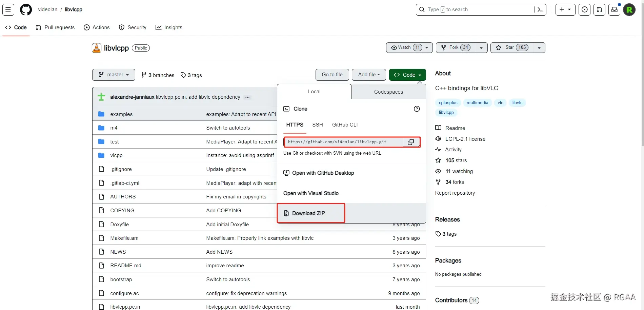Open the Activity link in About
This screenshot has height=310, width=644.
pos(448,150)
